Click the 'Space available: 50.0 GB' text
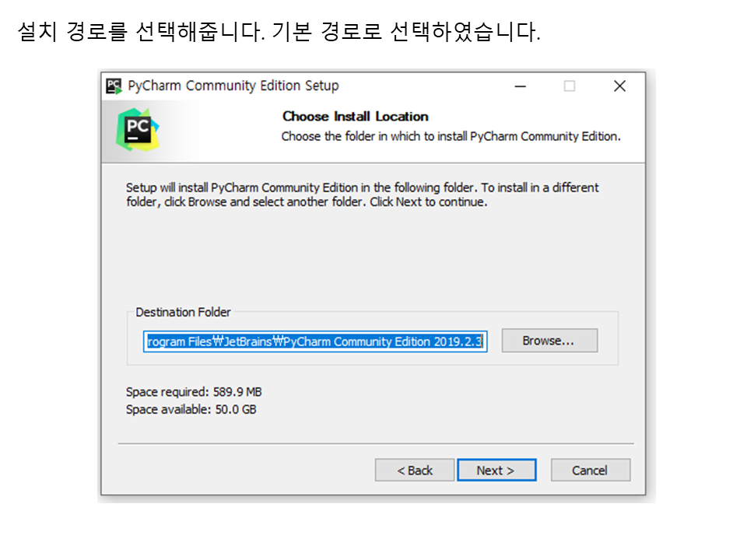 [x=191, y=410]
